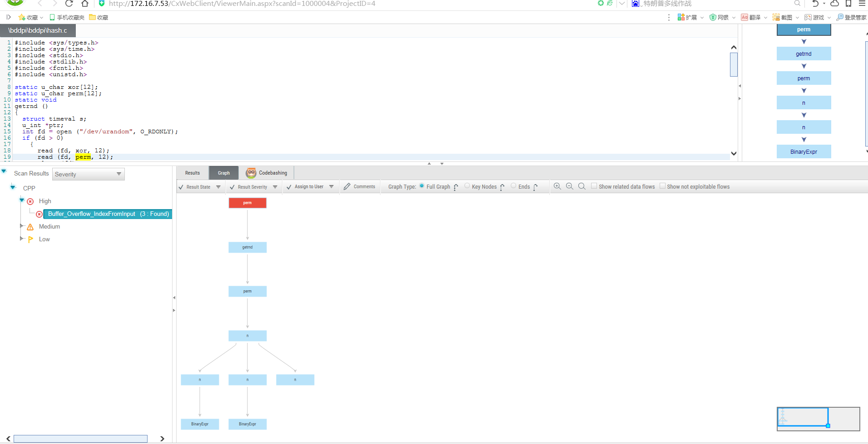Open the browser hamburger main menu
This screenshot has width=868, height=444.
[862, 4]
